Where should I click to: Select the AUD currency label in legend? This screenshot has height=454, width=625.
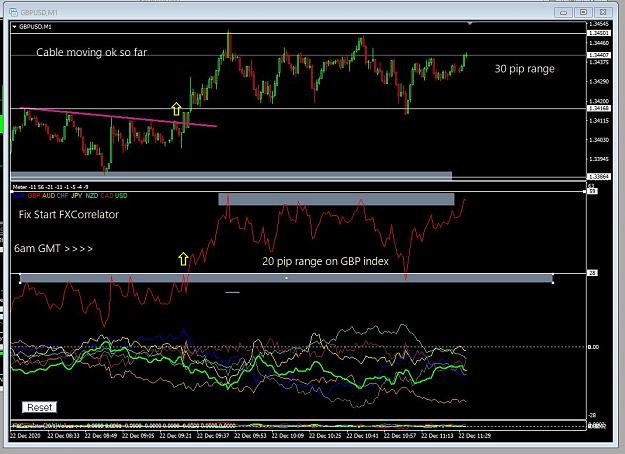tap(49, 196)
